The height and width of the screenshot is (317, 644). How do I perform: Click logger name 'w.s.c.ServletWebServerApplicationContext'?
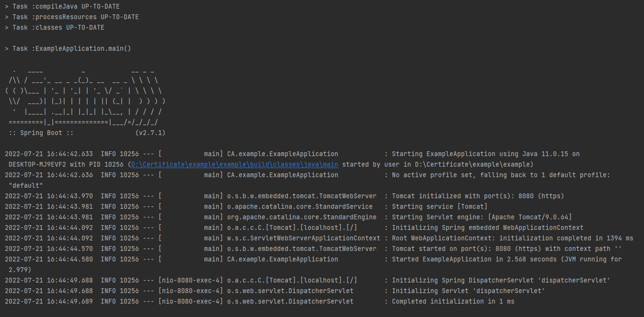tap(304, 238)
